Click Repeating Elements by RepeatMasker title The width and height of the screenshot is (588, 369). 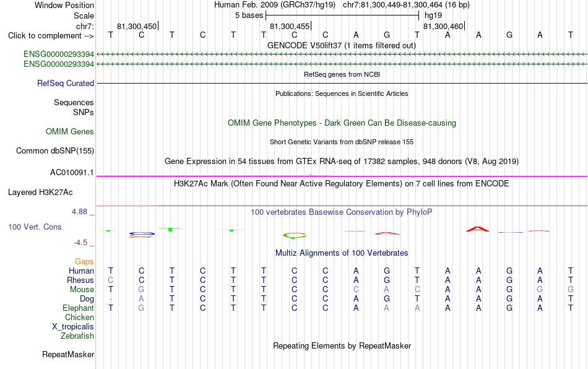pyautogui.click(x=342, y=345)
